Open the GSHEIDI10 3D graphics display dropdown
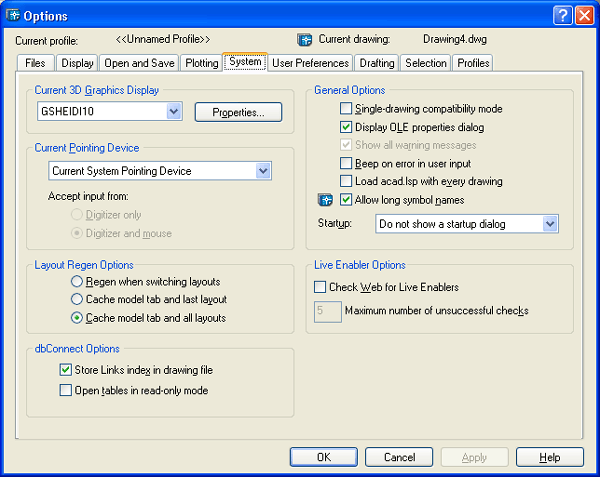 coord(174,112)
